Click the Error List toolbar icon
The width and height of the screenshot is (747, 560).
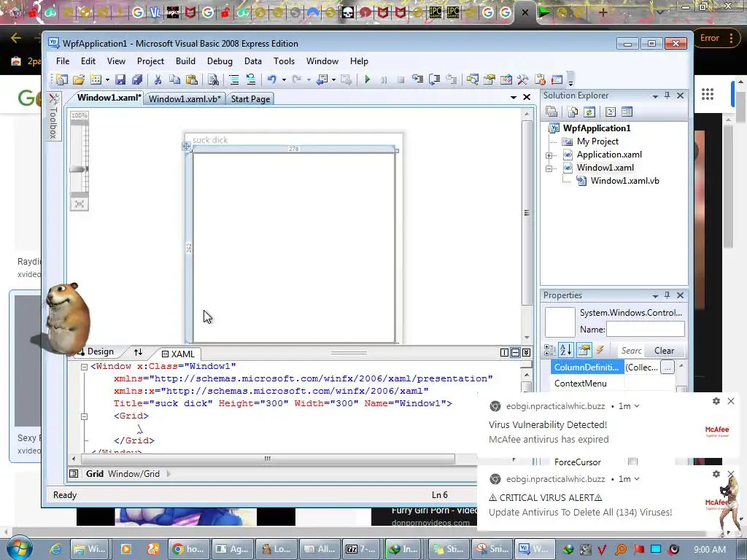pyautogui.click(x=540, y=79)
